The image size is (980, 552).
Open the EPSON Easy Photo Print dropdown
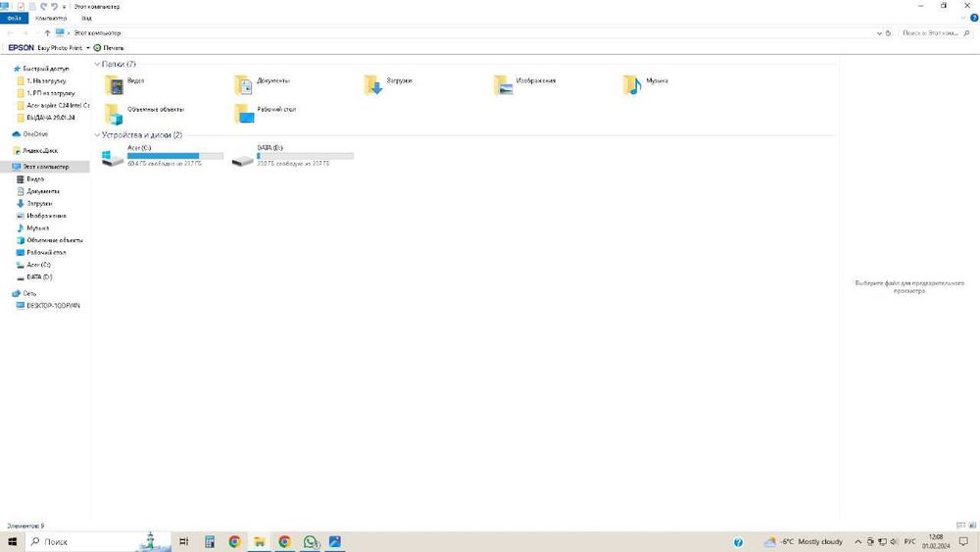tap(88, 47)
